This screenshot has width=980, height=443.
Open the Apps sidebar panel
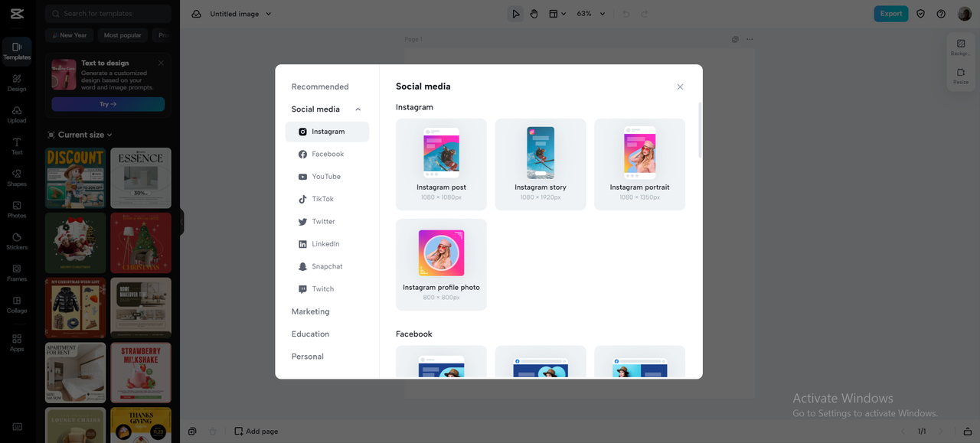pyautogui.click(x=17, y=342)
